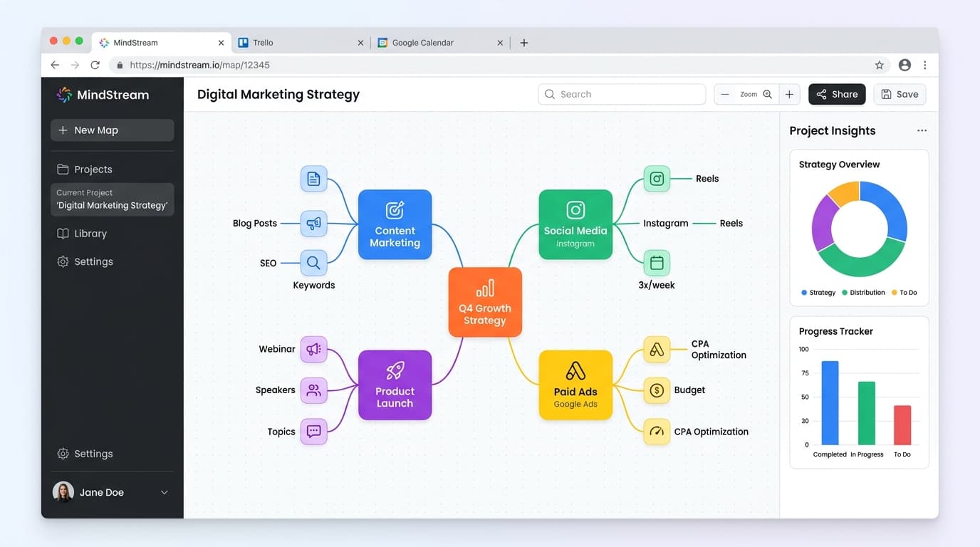Click Jane Doe's avatar picture
The height and width of the screenshot is (547, 980).
pyautogui.click(x=63, y=492)
